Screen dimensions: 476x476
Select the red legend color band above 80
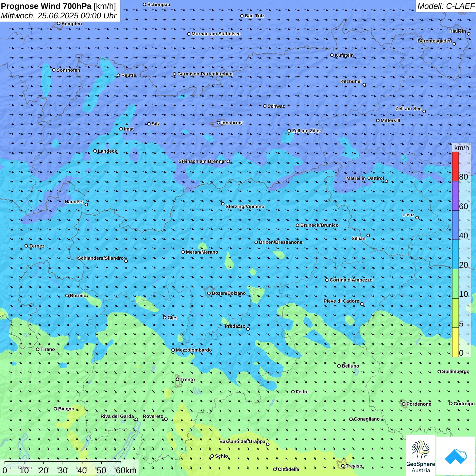point(455,166)
